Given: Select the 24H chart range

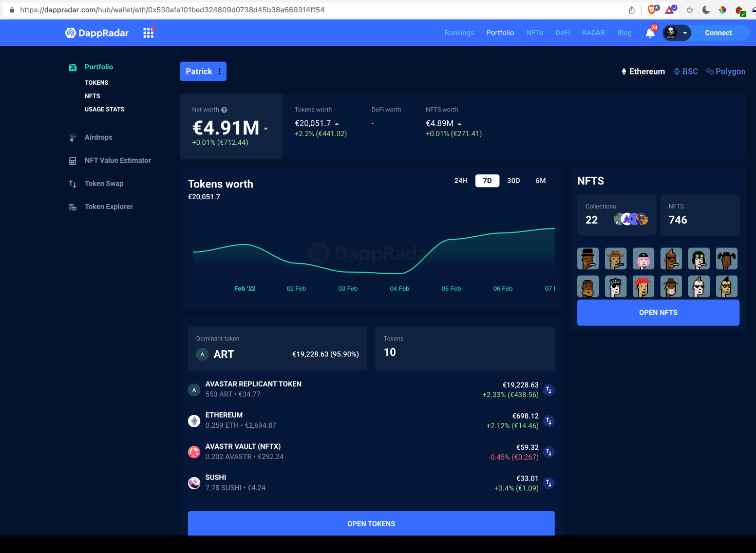Looking at the screenshot, I should pyautogui.click(x=461, y=181).
